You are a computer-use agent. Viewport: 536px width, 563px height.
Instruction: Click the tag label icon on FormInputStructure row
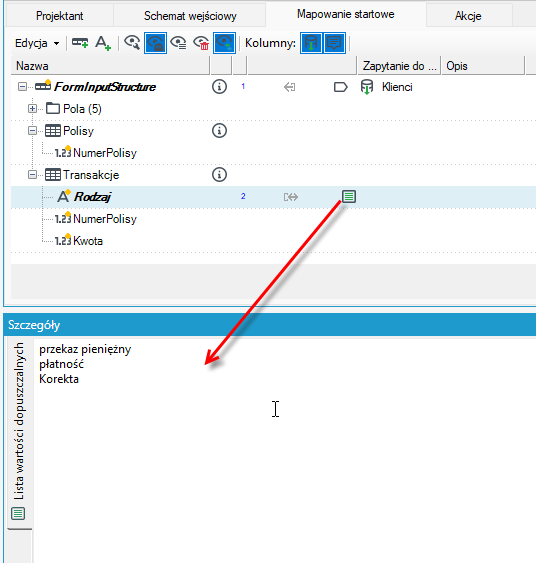coord(340,87)
